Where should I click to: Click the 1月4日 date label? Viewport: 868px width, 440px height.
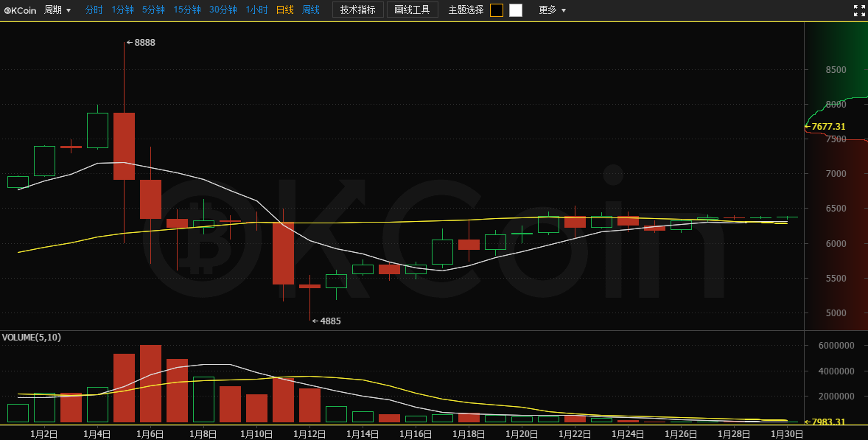coord(97,434)
